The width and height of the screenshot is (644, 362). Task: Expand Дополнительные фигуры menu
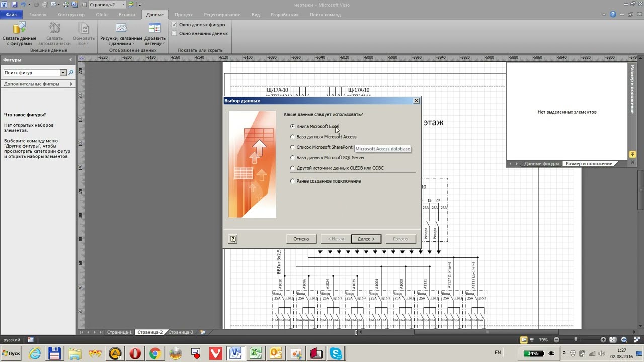(38, 84)
